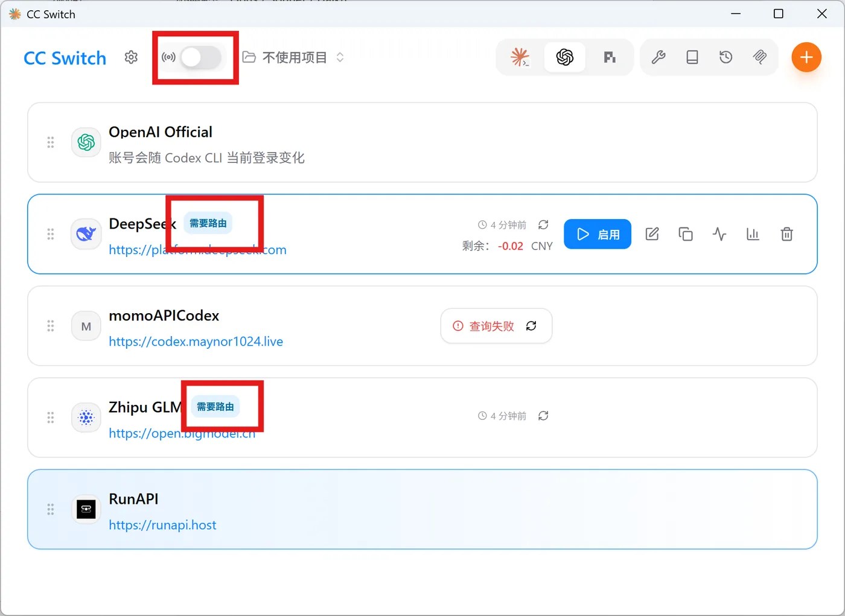Grab the drag handle of the momoAPICodex card
This screenshot has height=616, width=845.
51,326
